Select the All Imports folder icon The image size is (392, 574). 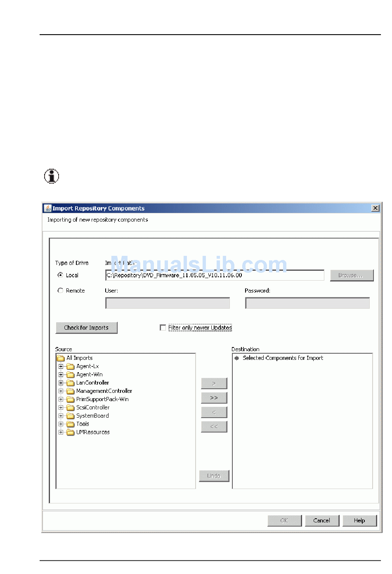click(x=61, y=358)
